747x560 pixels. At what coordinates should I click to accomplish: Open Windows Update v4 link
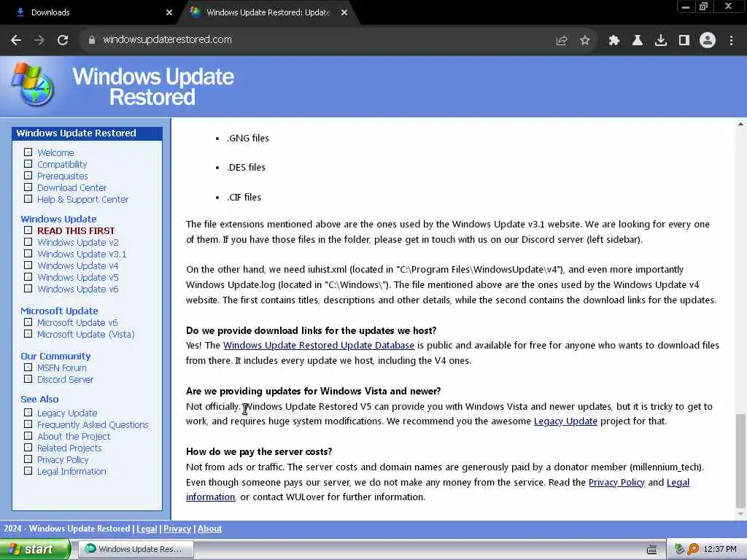[78, 265]
